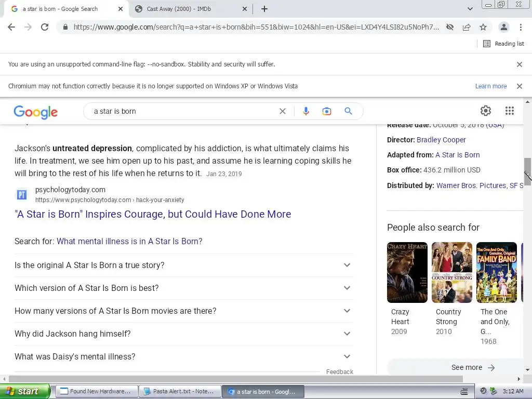Clear the search box with X
The height and width of the screenshot is (399, 532).
282,111
